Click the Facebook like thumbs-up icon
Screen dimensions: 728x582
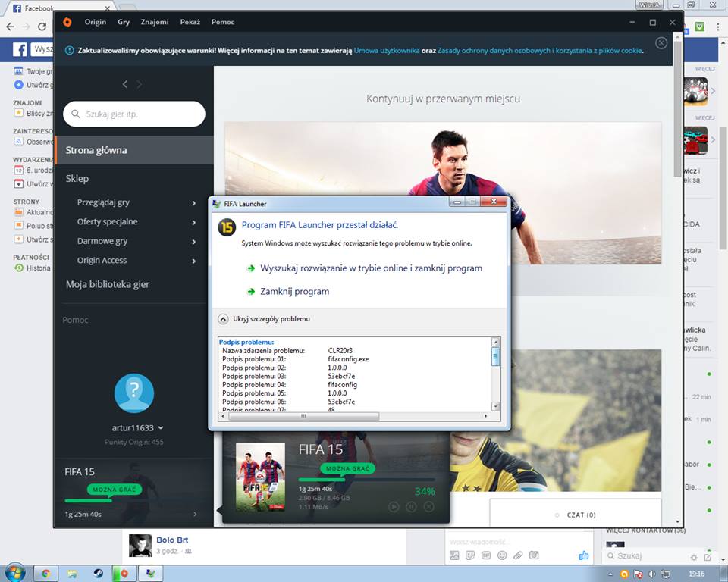584,555
